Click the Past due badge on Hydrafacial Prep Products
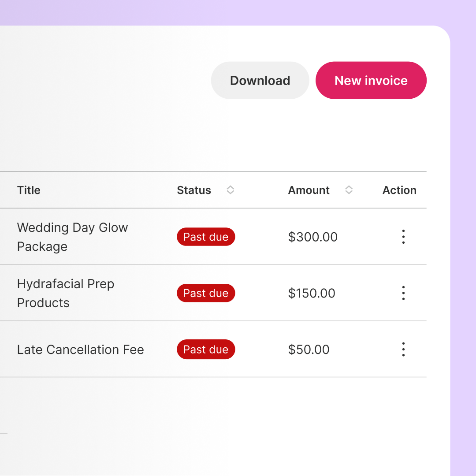476x476 pixels. pyautogui.click(x=206, y=293)
